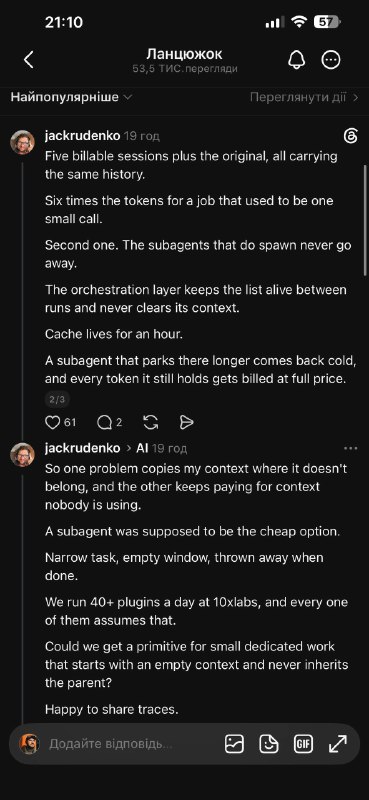Open the Найпопулярніше sort dropdown
Image resolution: width=369 pixels, height=800 pixels.
[71, 97]
